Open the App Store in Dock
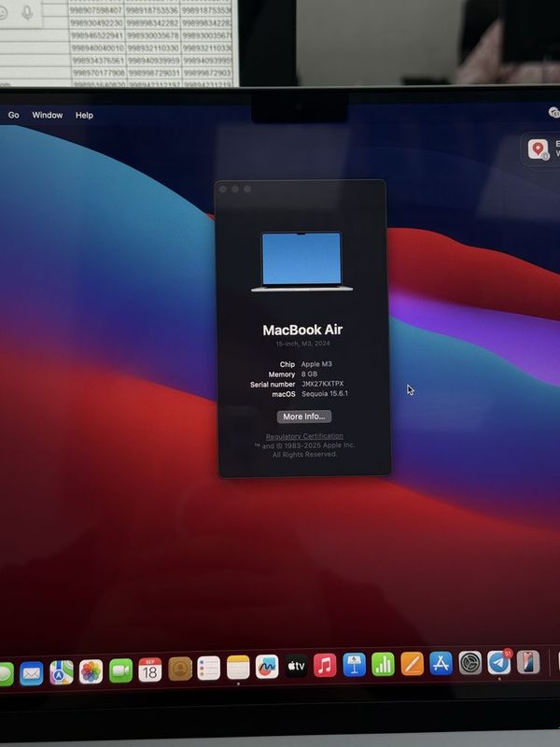The width and height of the screenshot is (560, 747). (441, 663)
